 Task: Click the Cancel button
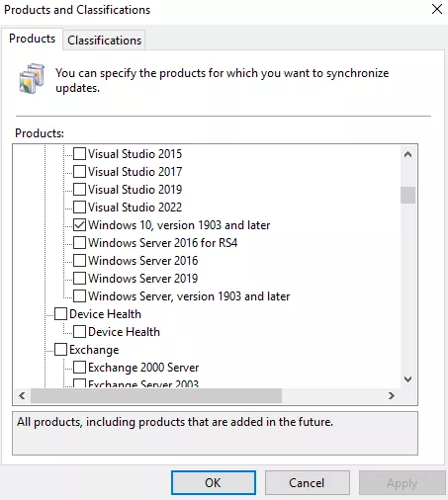(x=308, y=483)
